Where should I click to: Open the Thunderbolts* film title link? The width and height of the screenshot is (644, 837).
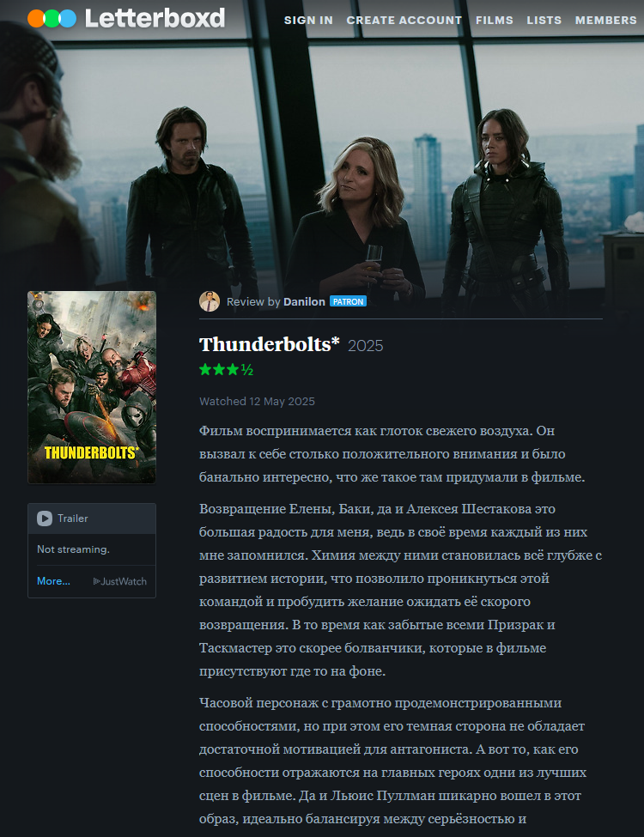click(x=269, y=344)
